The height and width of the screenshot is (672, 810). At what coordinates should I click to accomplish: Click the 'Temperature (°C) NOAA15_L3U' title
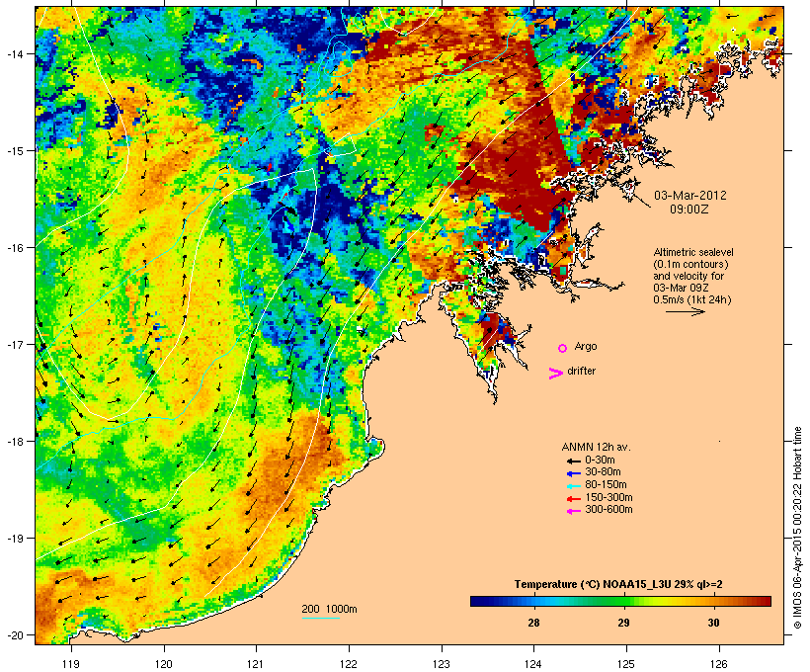click(593, 584)
